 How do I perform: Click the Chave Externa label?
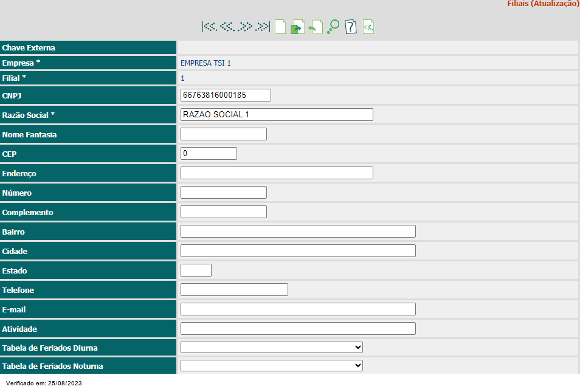click(29, 47)
